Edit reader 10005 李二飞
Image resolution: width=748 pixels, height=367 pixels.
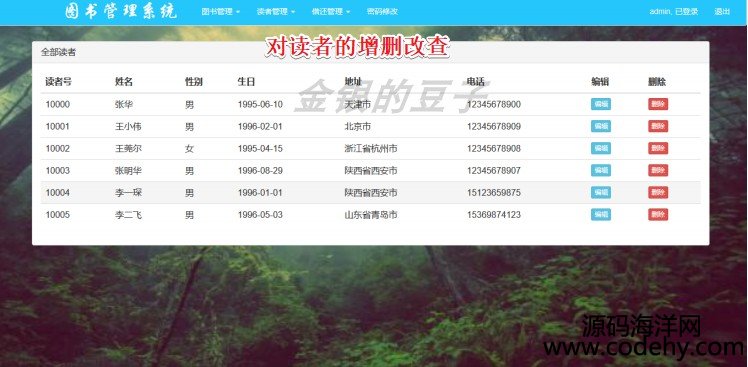(601, 214)
